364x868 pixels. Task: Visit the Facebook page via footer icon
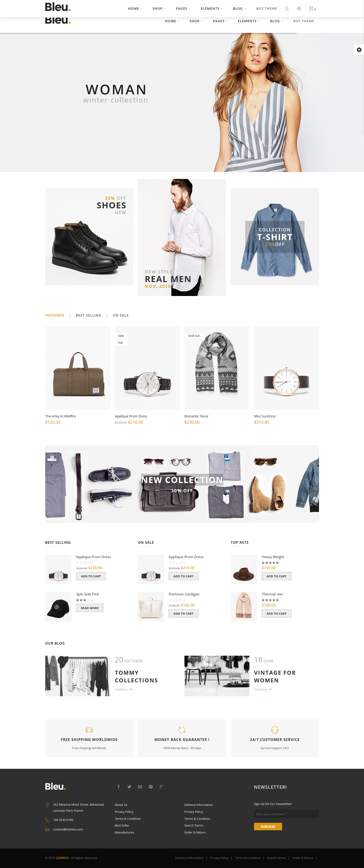pos(118,786)
